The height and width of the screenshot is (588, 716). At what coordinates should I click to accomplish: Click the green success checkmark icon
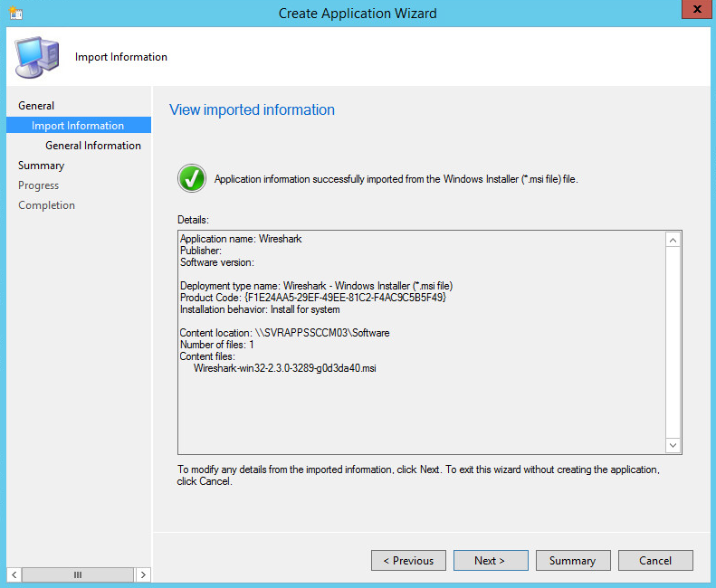pos(191,178)
